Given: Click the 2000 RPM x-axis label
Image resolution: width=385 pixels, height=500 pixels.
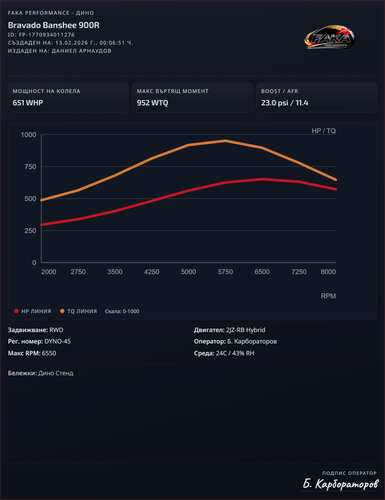Looking at the screenshot, I should [x=49, y=272].
